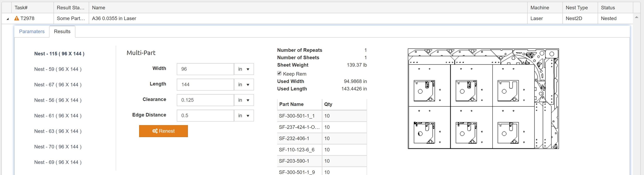Open the Edge Distance unit dropdown
The image size is (644, 175).
pyautogui.click(x=244, y=115)
